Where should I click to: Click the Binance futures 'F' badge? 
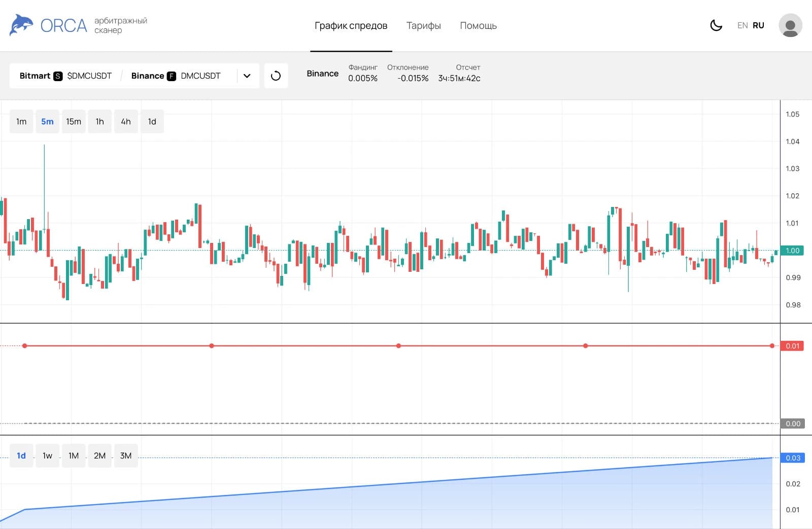[x=172, y=76]
